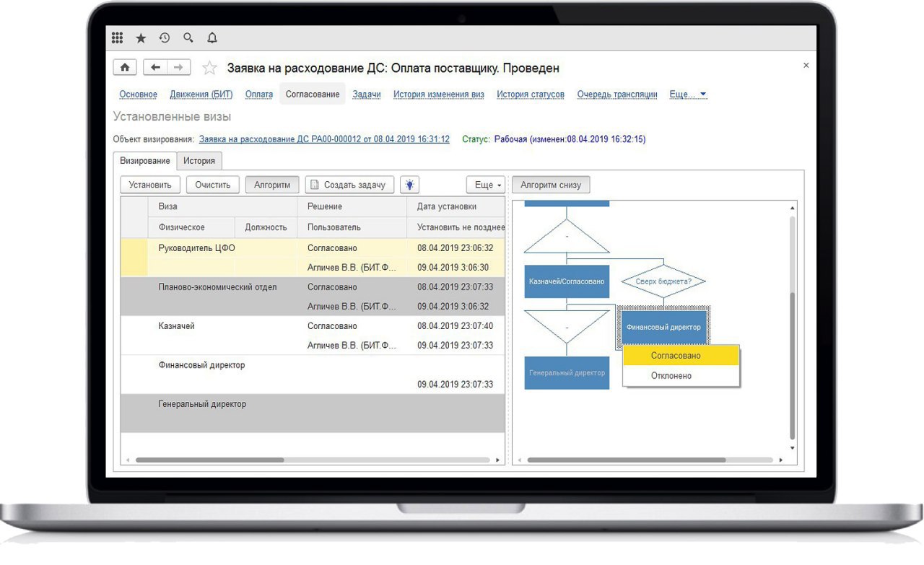Screen dimensions: 924x565
Task: Click the light bulb icon button
Action: (409, 185)
